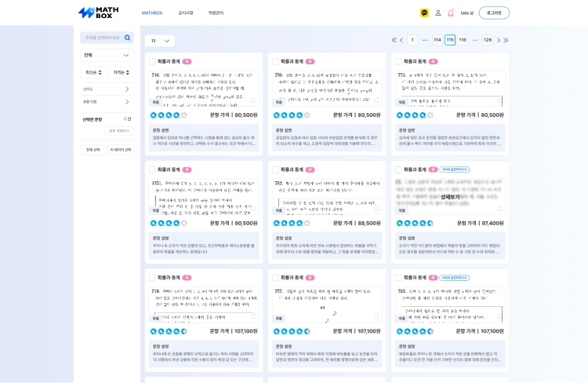
Task: Select the checkbox on the 97,400원 card
Action: 398,170
